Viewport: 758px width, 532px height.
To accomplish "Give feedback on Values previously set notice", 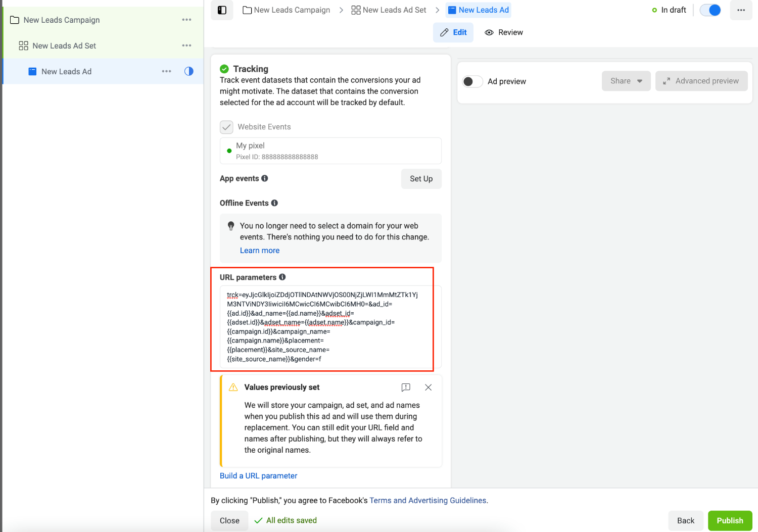I will (x=406, y=388).
